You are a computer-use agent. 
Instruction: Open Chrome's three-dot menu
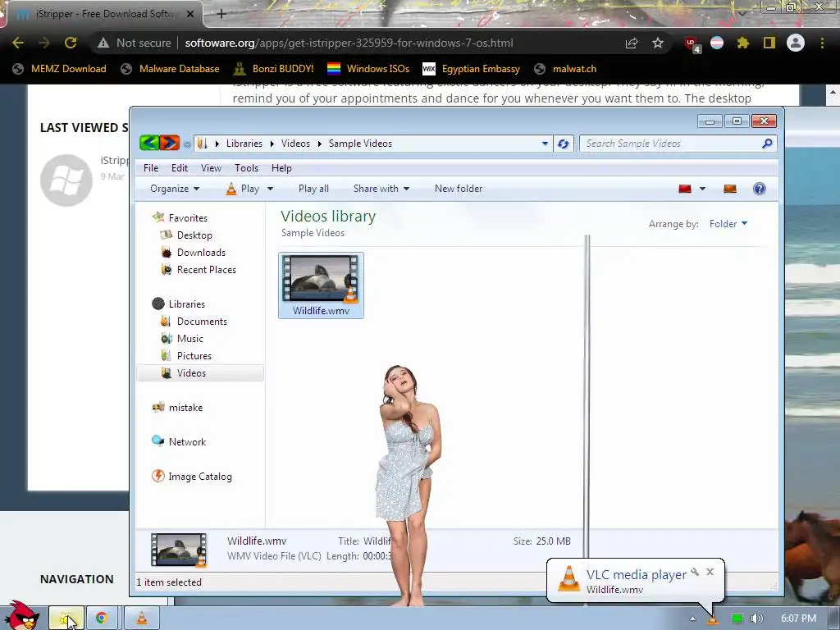822,43
